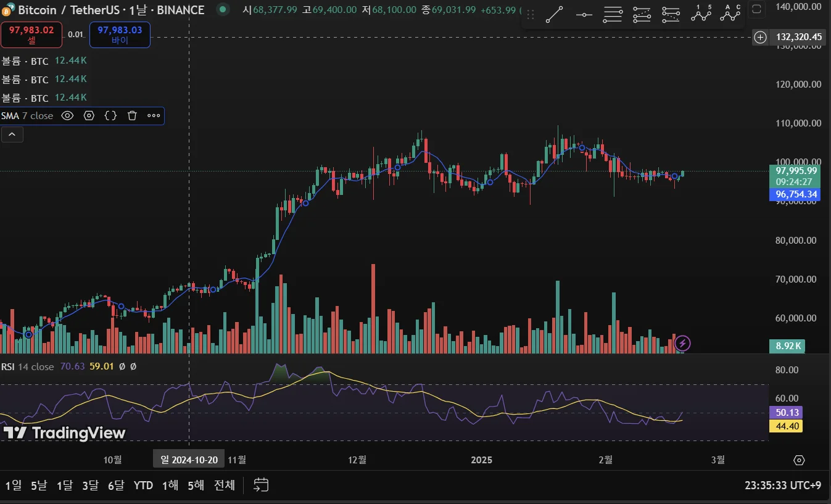Click the go-to-date calendar icon
This screenshot has width=831, height=504.
click(261, 485)
